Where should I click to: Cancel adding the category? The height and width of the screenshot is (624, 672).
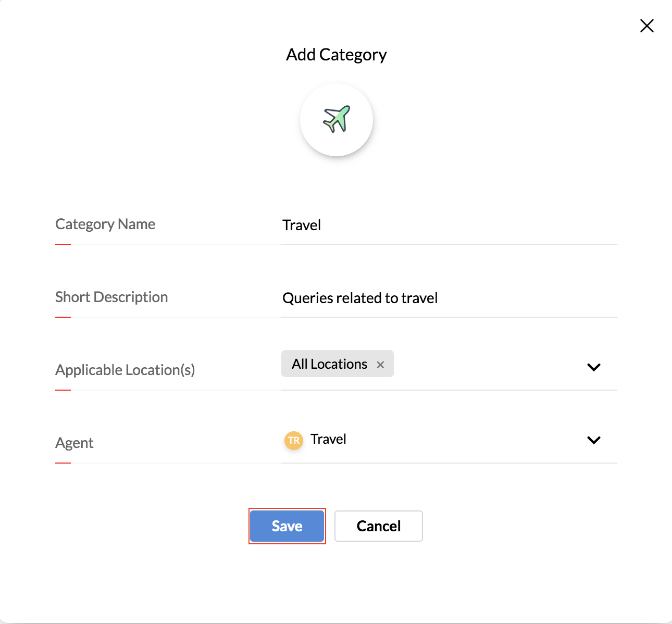[378, 526]
